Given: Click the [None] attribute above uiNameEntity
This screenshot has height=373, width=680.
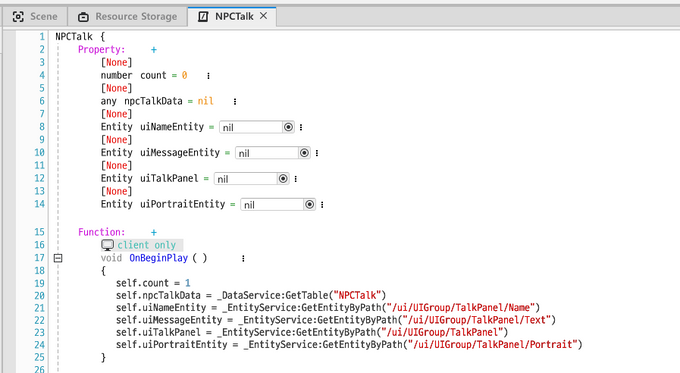Looking at the screenshot, I should pos(116,114).
